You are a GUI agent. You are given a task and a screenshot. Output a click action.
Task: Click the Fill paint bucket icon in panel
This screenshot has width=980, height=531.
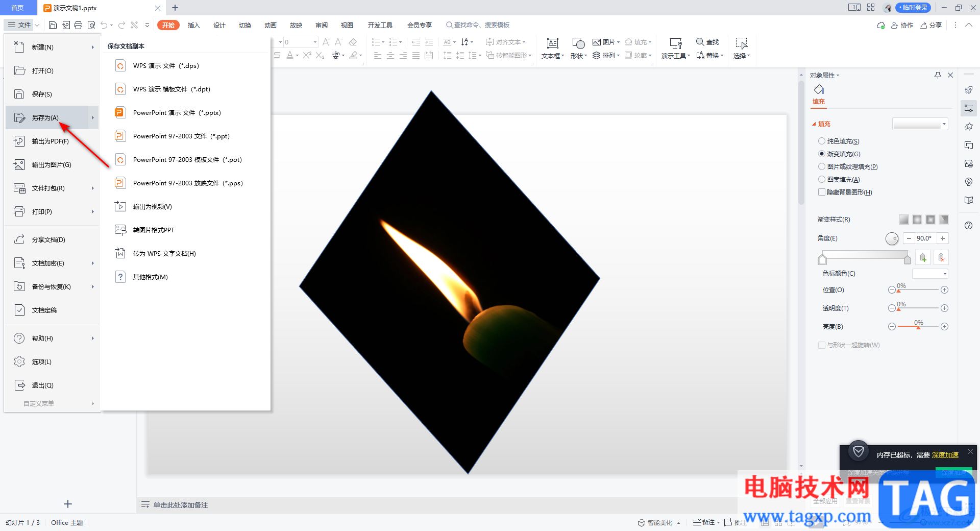click(819, 90)
